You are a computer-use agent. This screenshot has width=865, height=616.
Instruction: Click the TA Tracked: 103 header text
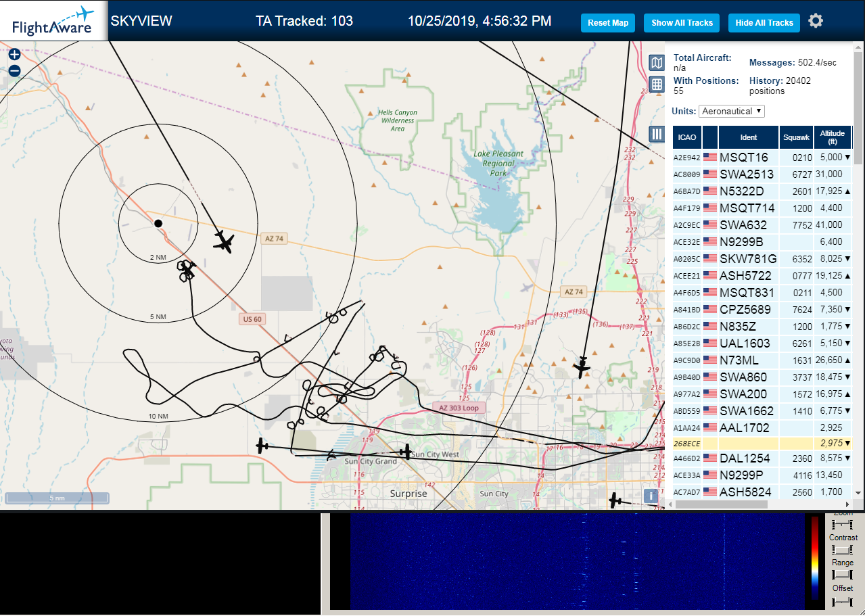point(304,21)
